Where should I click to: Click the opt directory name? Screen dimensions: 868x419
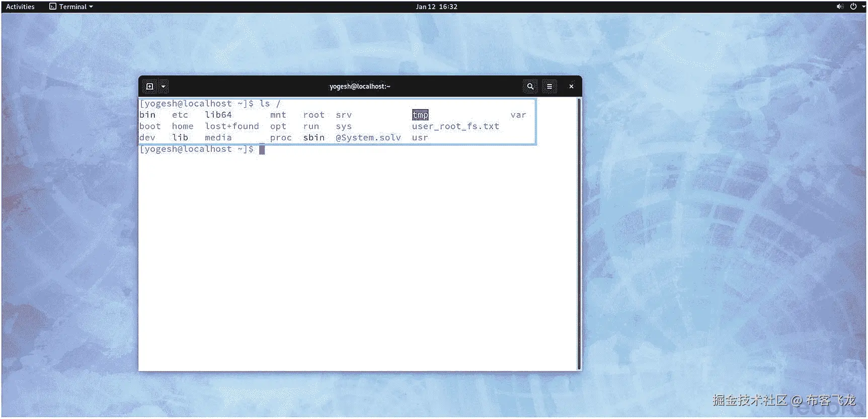pyautogui.click(x=278, y=127)
